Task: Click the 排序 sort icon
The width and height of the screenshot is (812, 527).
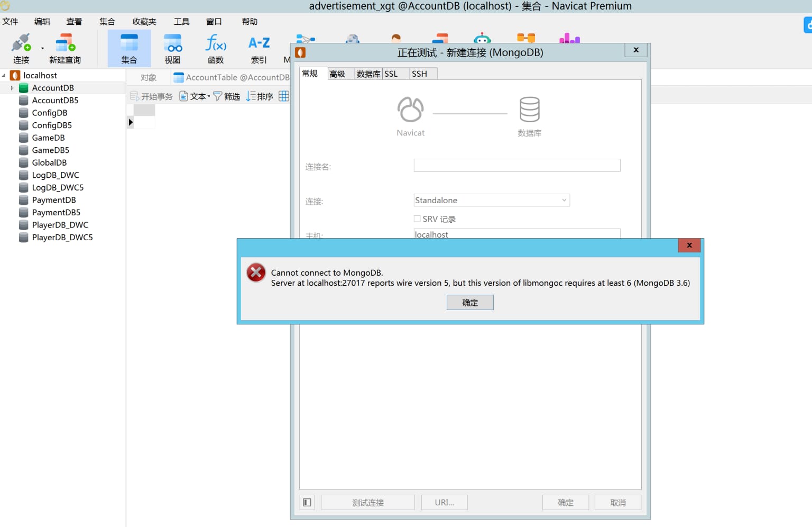Action: pos(251,96)
